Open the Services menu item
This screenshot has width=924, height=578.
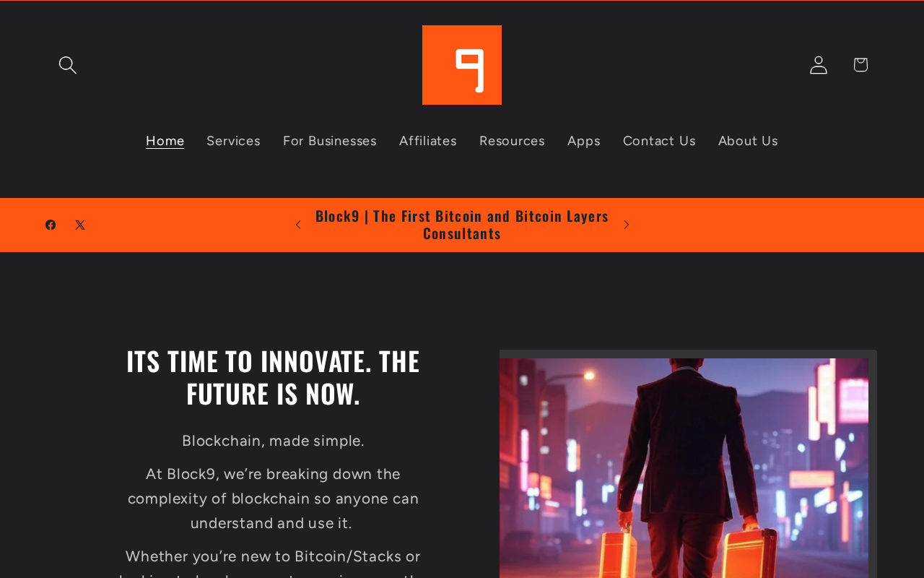tap(233, 141)
